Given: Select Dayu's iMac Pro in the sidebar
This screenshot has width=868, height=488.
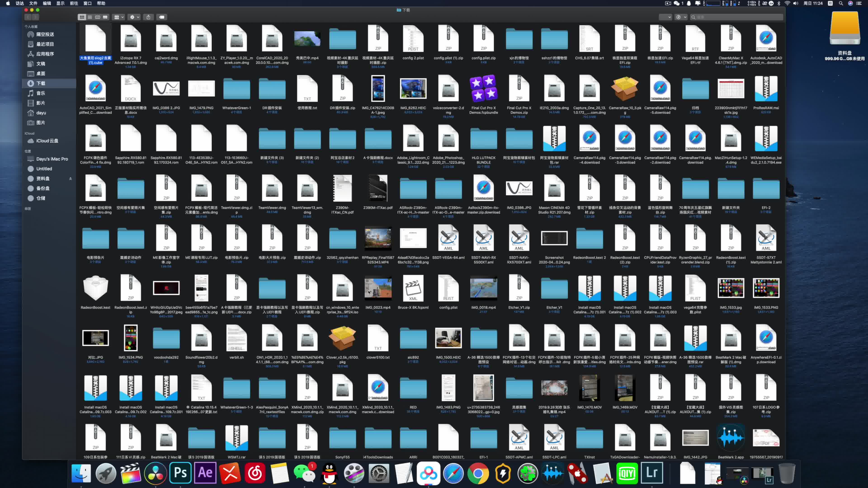Looking at the screenshot, I should pyautogui.click(x=49, y=159).
